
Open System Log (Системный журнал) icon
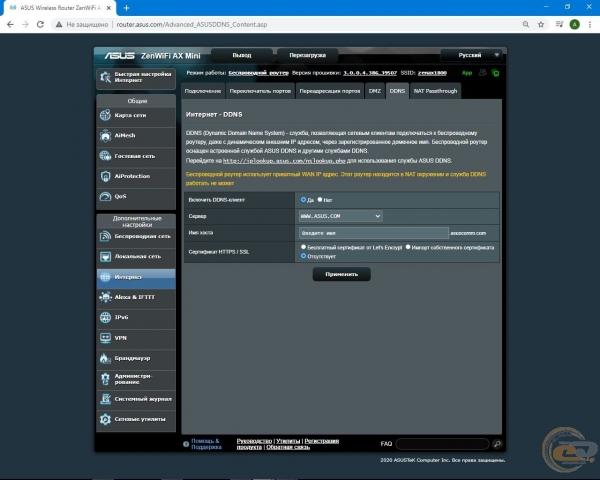point(105,399)
